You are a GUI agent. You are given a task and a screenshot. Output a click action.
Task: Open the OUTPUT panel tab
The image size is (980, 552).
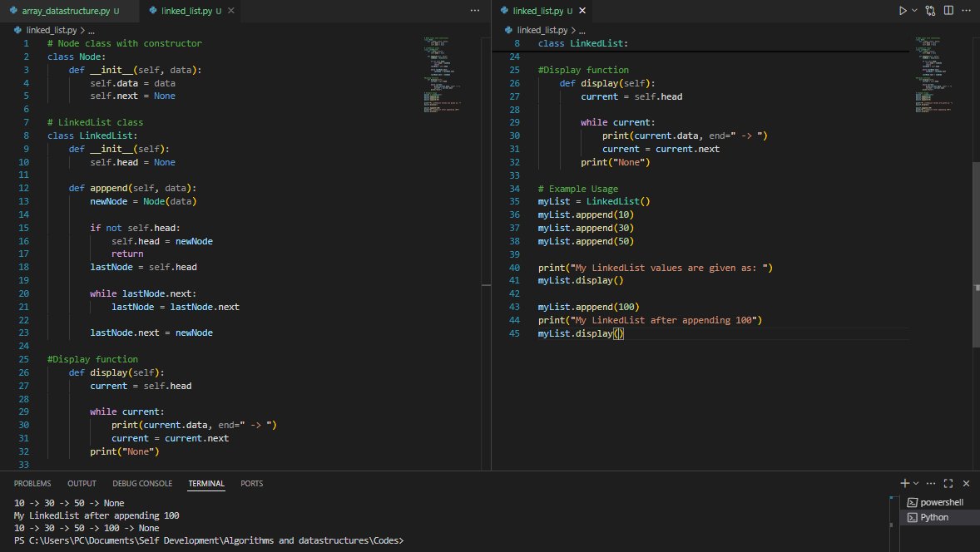82,483
